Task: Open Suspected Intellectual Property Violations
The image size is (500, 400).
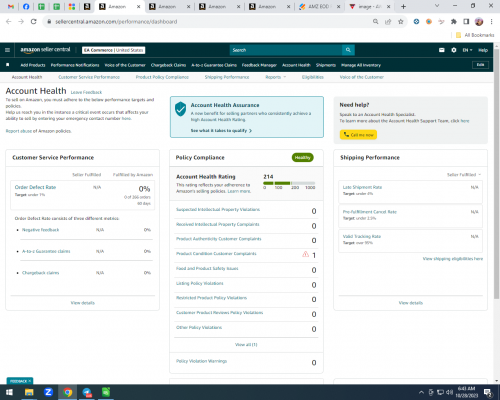Action: click(x=218, y=210)
